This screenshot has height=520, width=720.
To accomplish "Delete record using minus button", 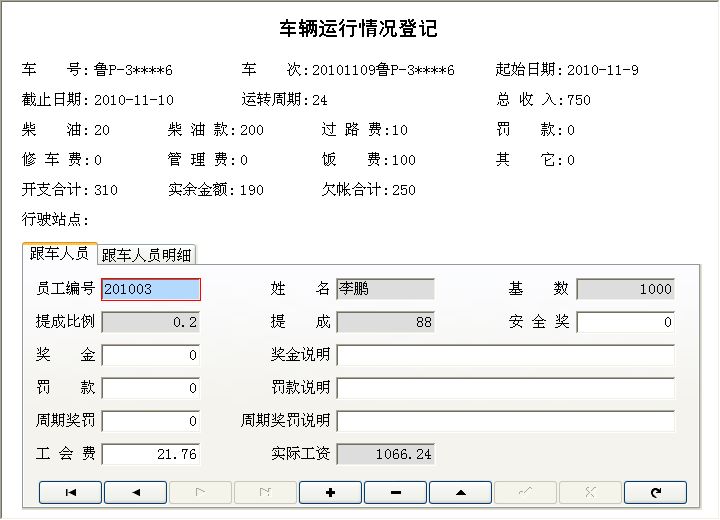I will pyautogui.click(x=395, y=492).
